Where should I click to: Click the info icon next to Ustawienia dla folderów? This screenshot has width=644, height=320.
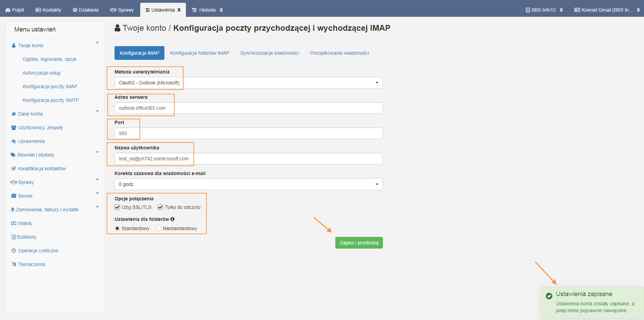coord(172,219)
